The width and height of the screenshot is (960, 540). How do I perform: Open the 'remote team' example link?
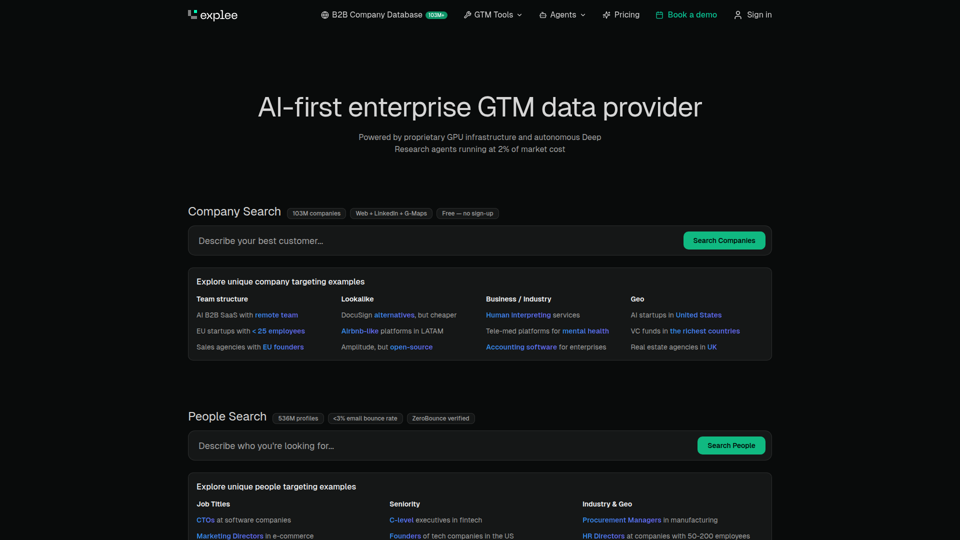(x=276, y=315)
